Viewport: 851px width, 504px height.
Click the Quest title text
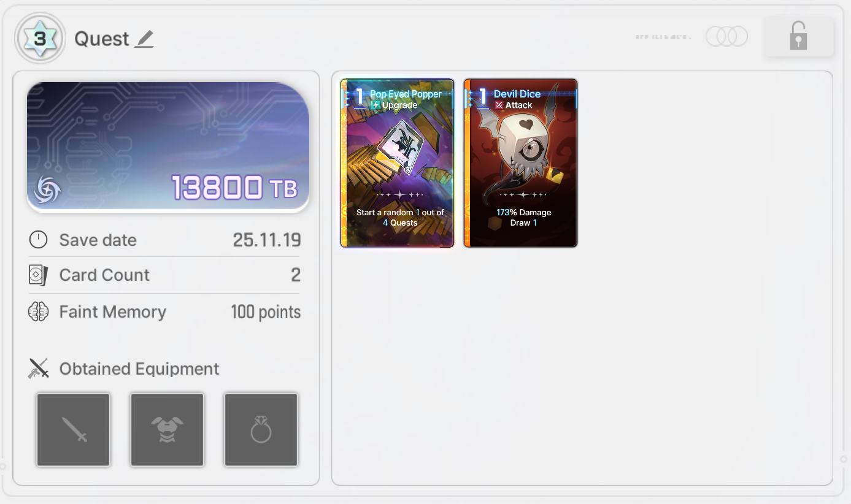(102, 39)
